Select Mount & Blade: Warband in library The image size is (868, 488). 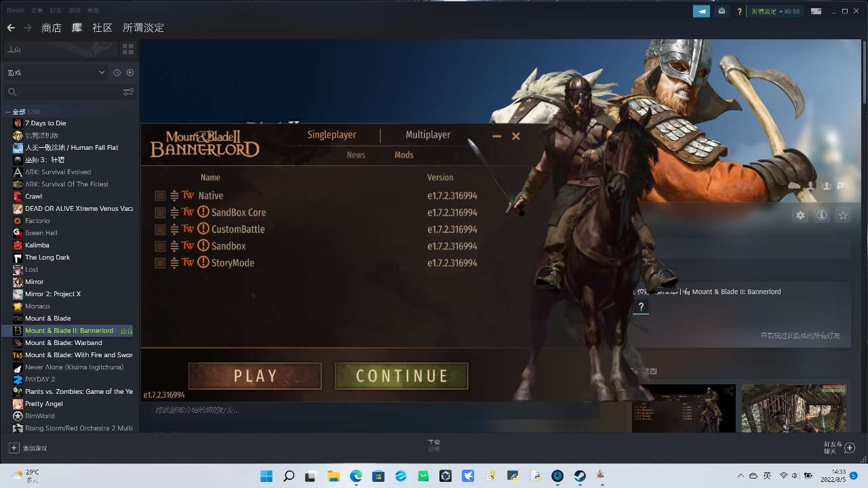[x=64, y=343]
